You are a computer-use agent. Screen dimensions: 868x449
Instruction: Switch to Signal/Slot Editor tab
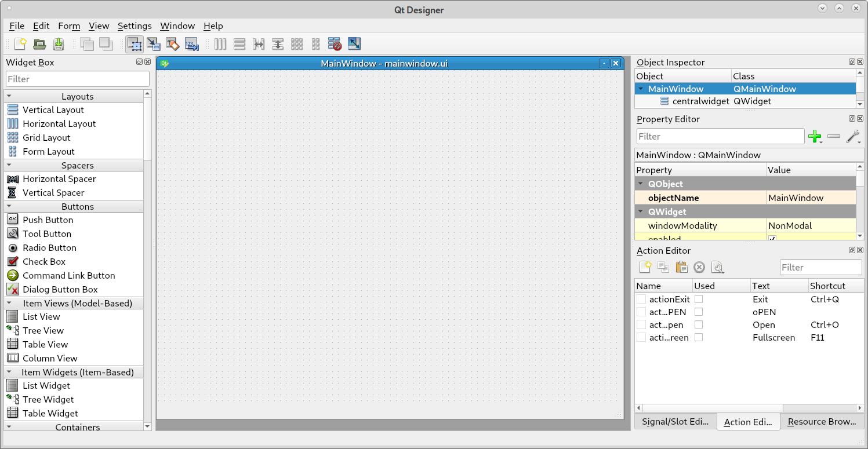(x=675, y=421)
